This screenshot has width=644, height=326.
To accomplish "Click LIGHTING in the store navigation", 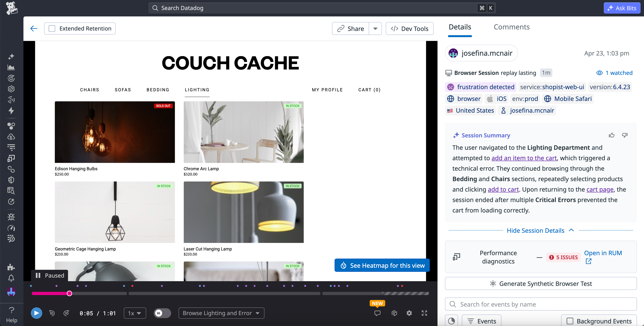I will coord(197,90).
